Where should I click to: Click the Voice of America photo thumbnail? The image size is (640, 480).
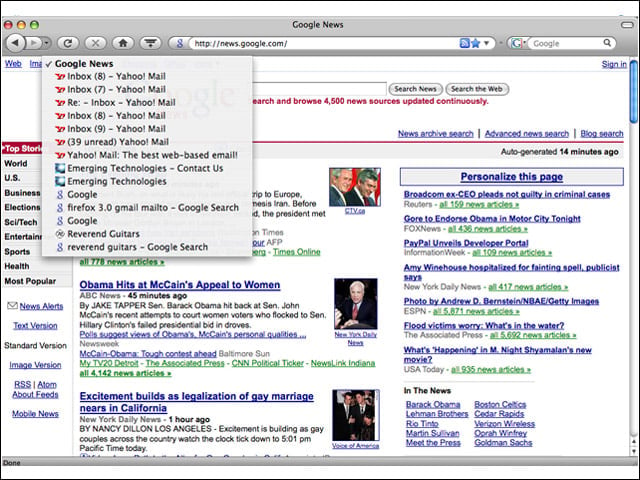356,415
